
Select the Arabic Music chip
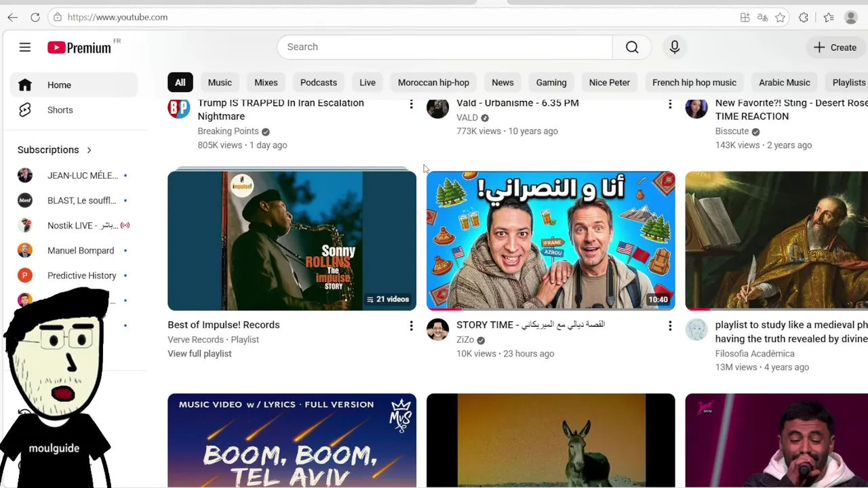(x=785, y=83)
